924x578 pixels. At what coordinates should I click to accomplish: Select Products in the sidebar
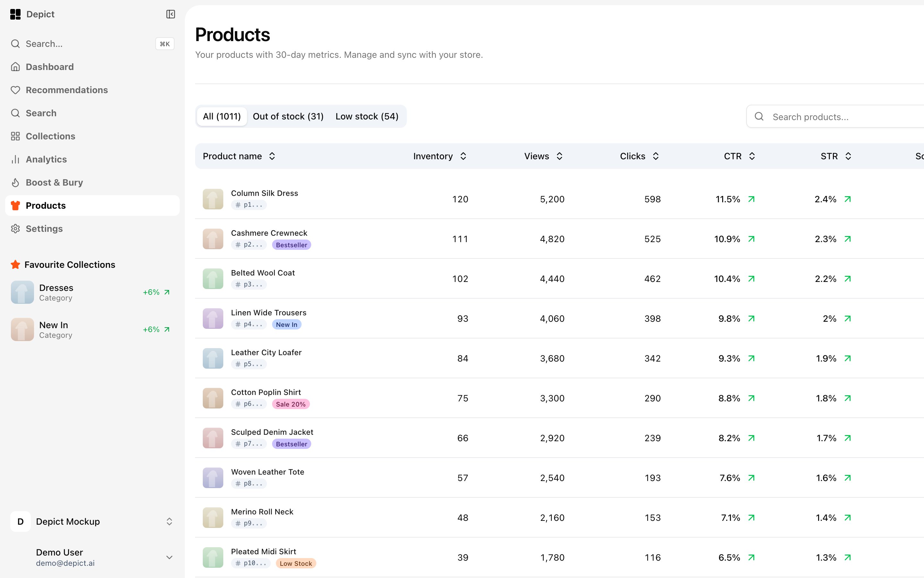click(x=92, y=206)
